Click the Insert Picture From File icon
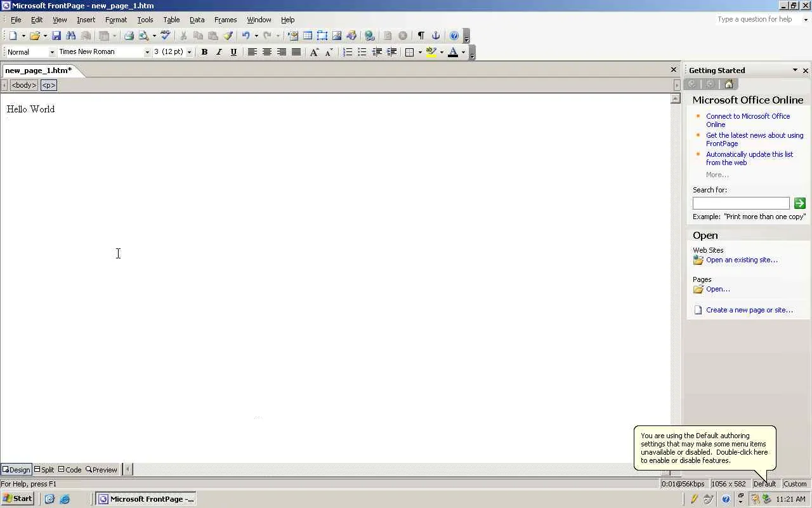812x508 pixels. (337, 36)
